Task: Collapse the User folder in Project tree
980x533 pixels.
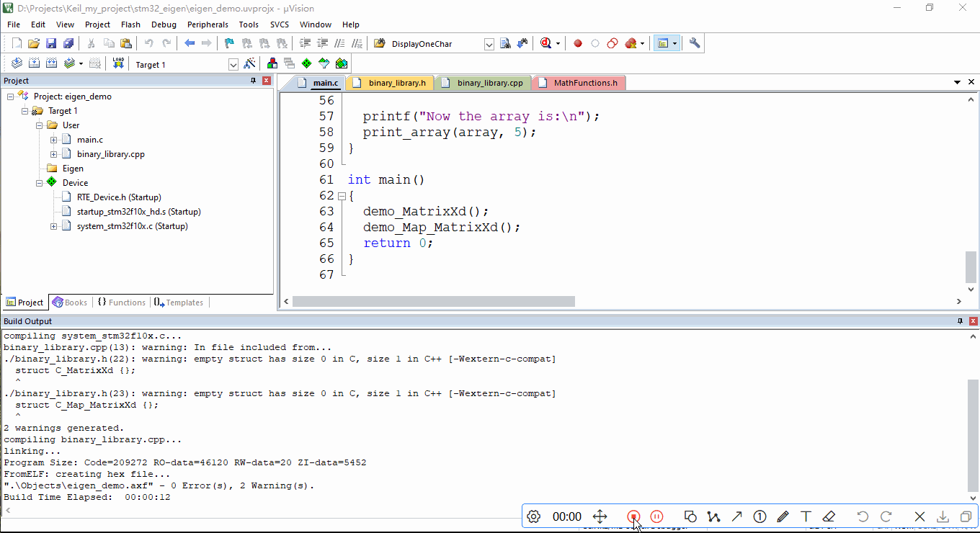Action: (38, 125)
